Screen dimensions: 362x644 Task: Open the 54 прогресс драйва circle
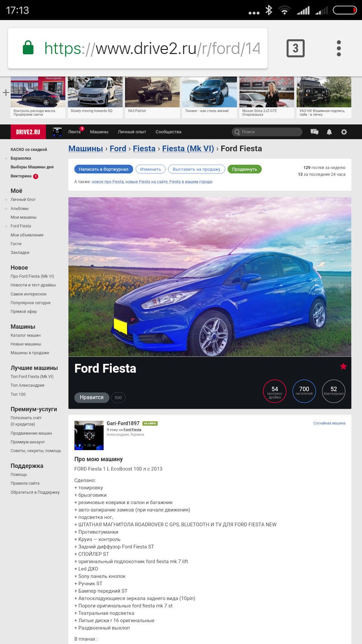click(275, 391)
